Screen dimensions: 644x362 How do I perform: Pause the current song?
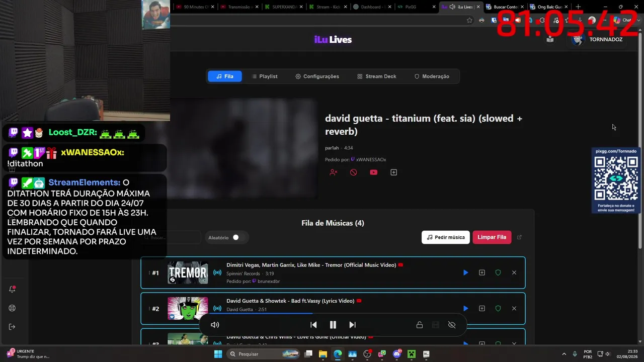click(x=333, y=325)
